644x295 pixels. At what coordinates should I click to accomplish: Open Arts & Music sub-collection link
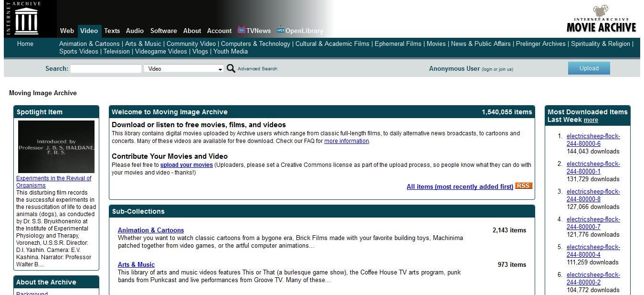coord(136,264)
